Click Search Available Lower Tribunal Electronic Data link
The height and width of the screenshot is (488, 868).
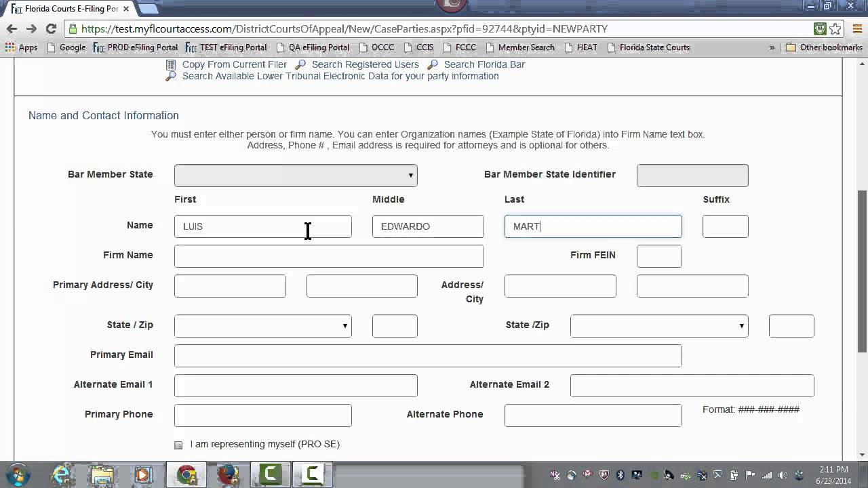(340, 76)
